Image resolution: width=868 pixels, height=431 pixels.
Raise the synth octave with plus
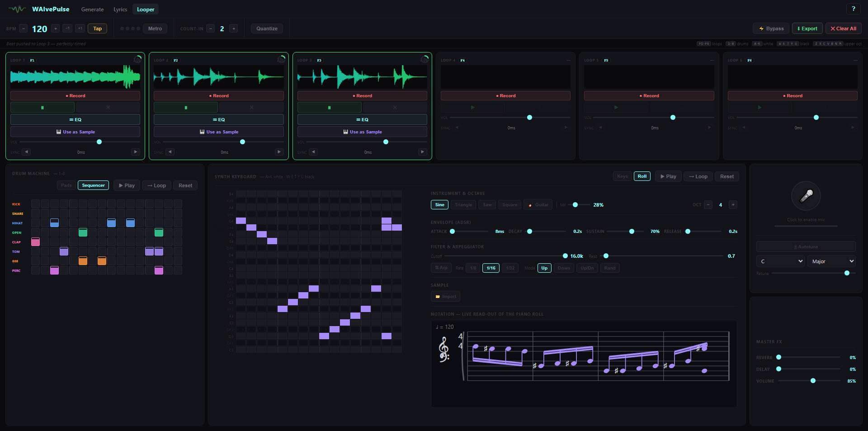pos(733,205)
